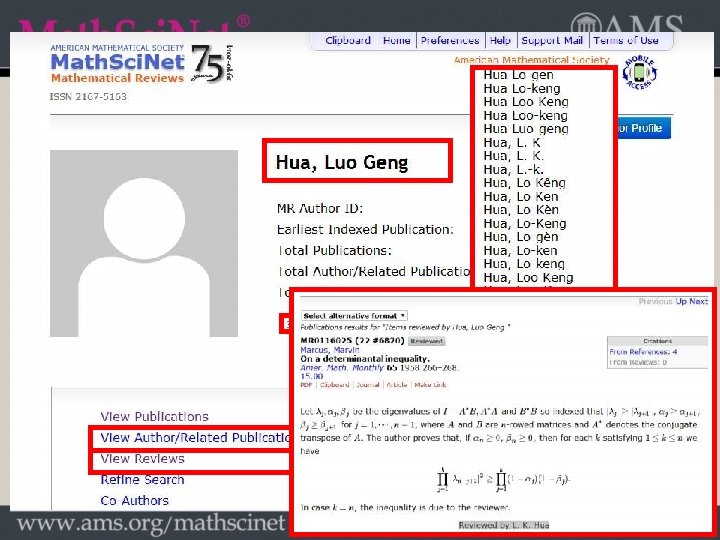The image size is (720, 540).
Task: Click the Marcus, Marvin author link
Action: [329, 350]
